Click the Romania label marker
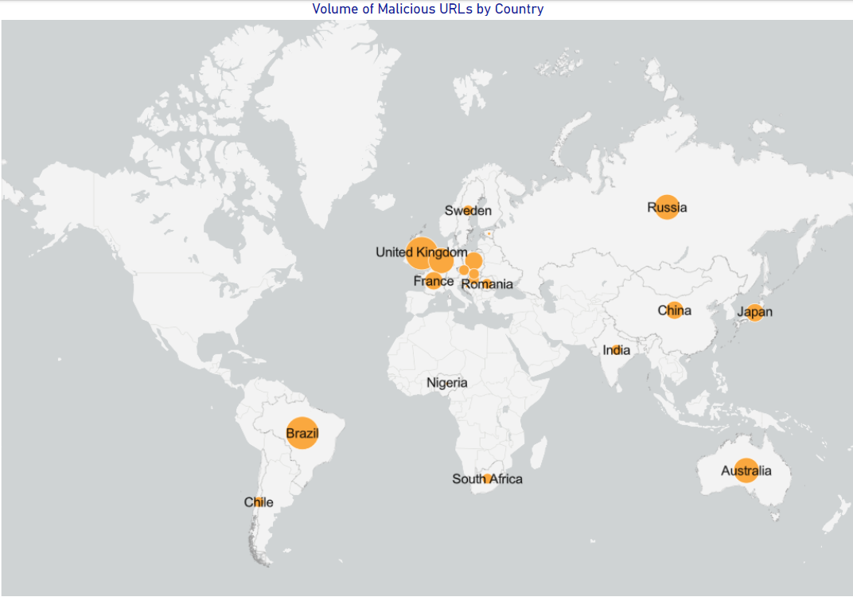The height and width of the screenshot is (597, 853). pos(487,284)
